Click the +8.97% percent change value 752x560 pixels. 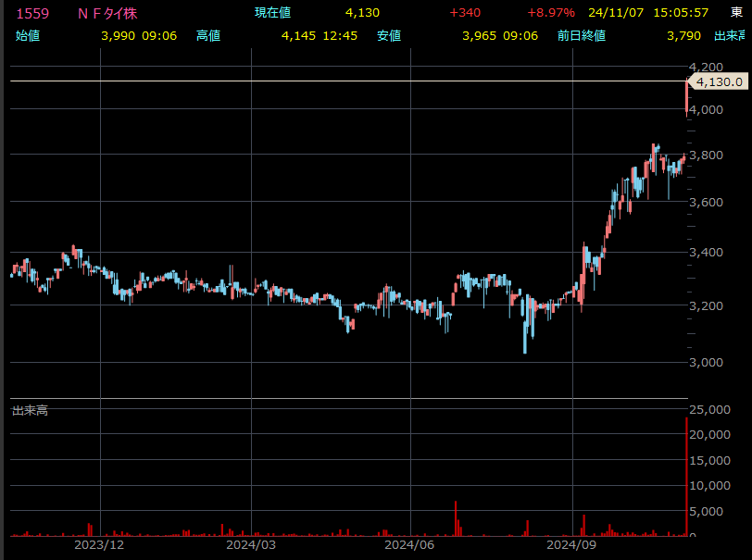[551, 13]
